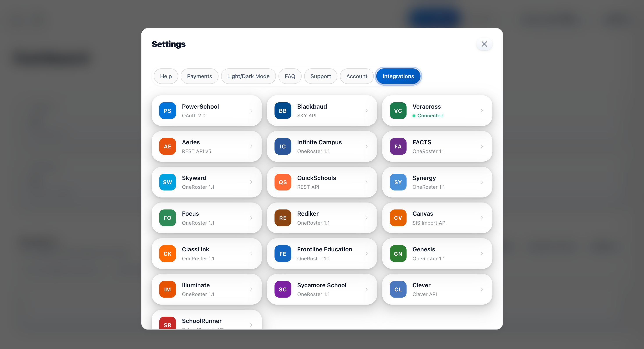Select the Infinite Campus IC icon
Viewport: 644px width, 349px height.
coord(283,146)
